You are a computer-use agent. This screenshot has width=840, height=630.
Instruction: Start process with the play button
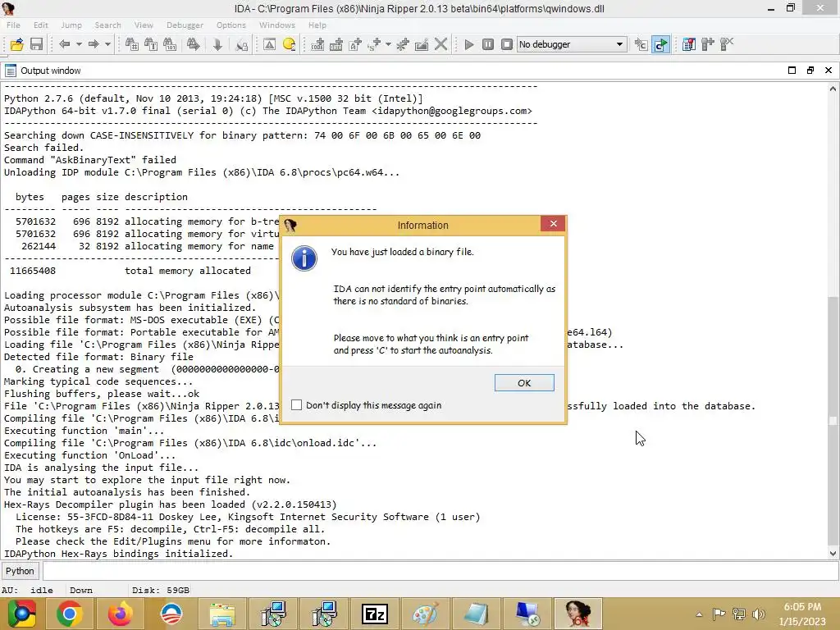pos(468,44)
